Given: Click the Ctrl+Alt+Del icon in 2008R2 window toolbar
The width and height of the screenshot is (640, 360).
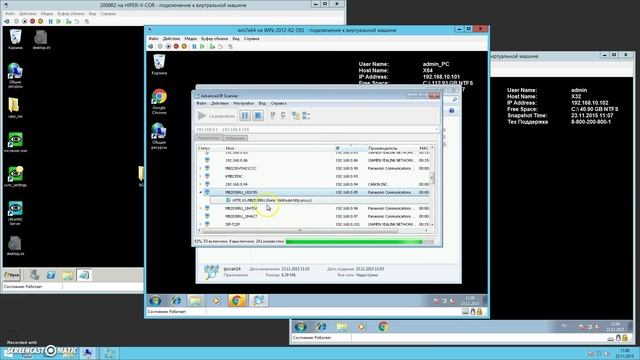Looking at the screenshot, I should (7, 21).
